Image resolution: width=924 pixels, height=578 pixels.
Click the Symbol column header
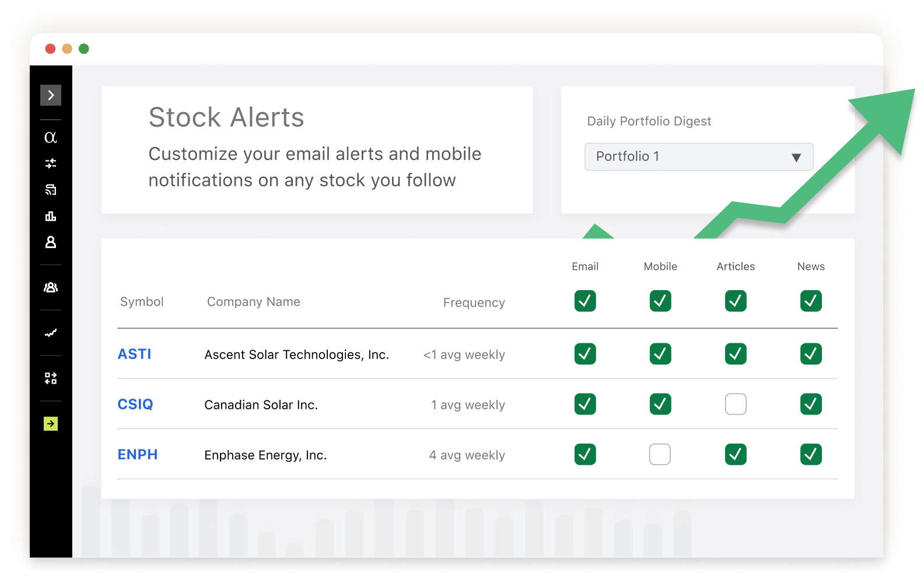142,302
